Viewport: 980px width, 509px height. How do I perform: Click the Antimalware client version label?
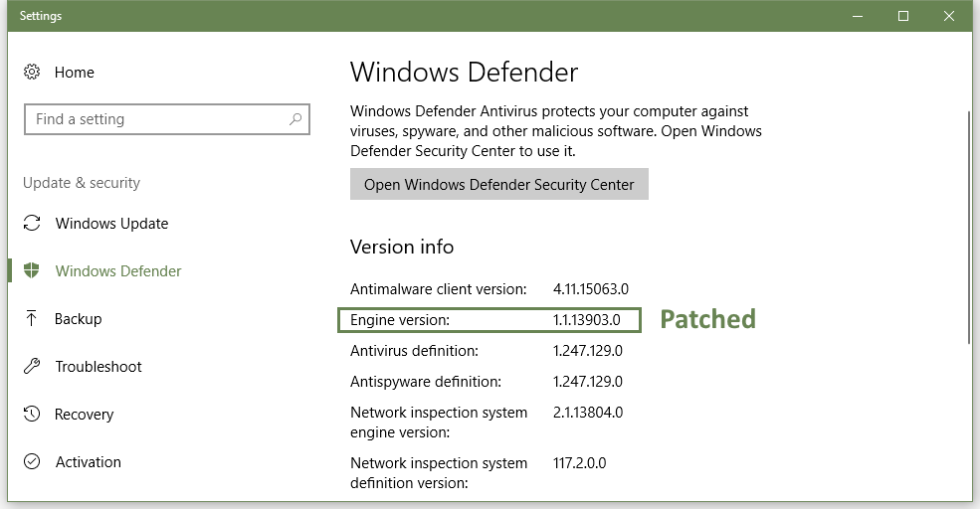click(438, 289)
